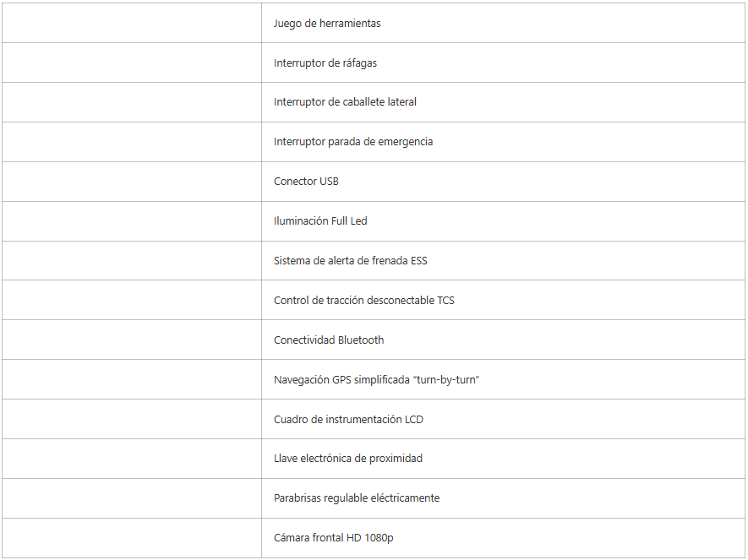
Task: Select the "Cámara frontal HD 1080p" cell
Action: (333, 538)
